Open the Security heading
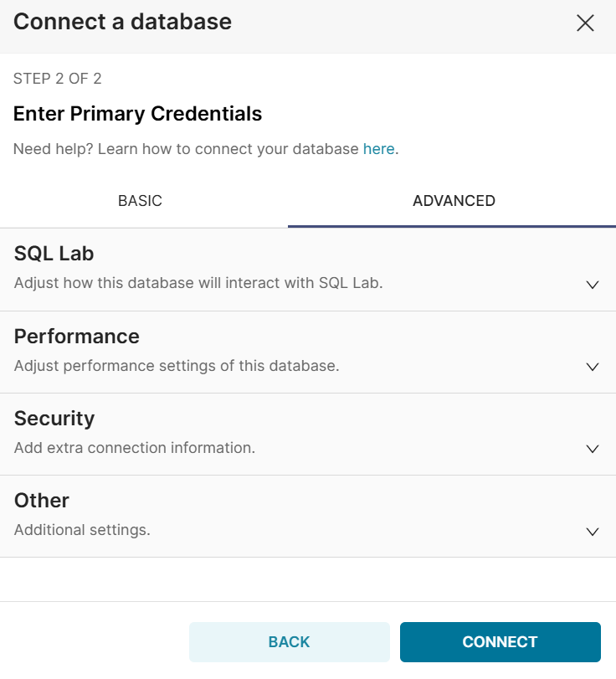The image size is (616, 679). [54, 418]
